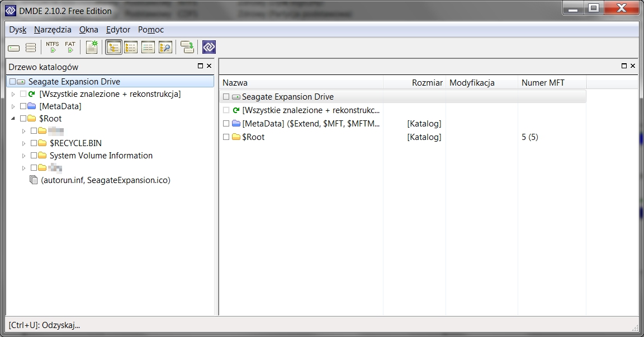Select the $Root row in the file list
644x337 pixels.
402,137
